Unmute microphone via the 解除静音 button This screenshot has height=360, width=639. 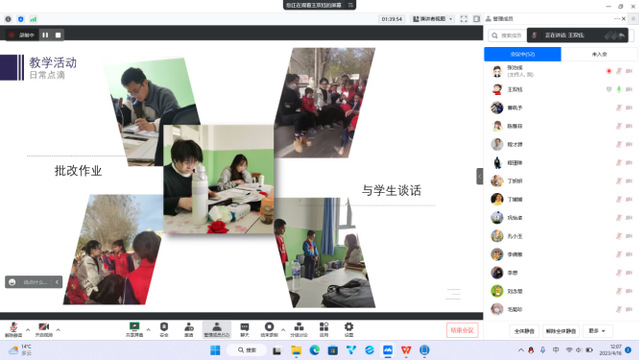coord(13,329)
